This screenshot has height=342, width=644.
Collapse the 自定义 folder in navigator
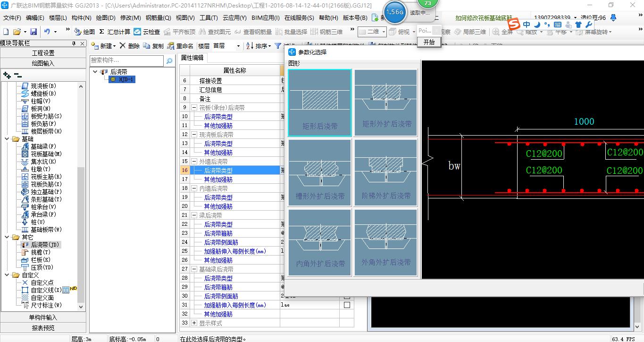click(7, 275)
